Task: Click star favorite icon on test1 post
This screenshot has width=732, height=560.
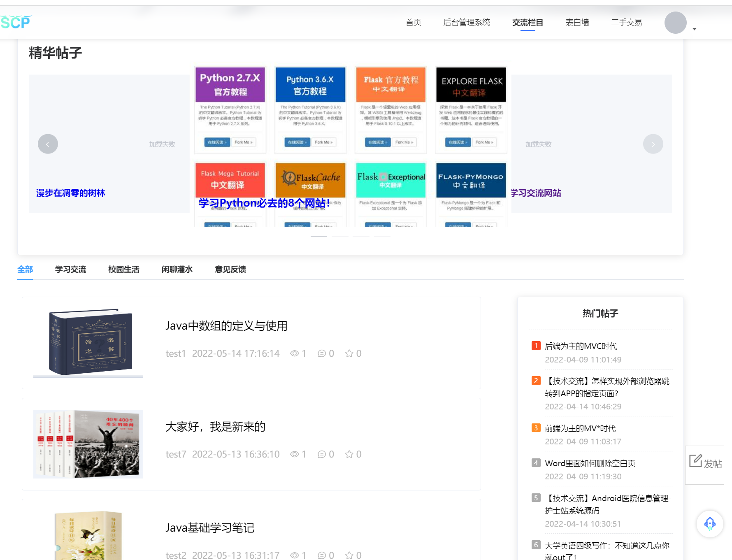Action: coord(349,353)
